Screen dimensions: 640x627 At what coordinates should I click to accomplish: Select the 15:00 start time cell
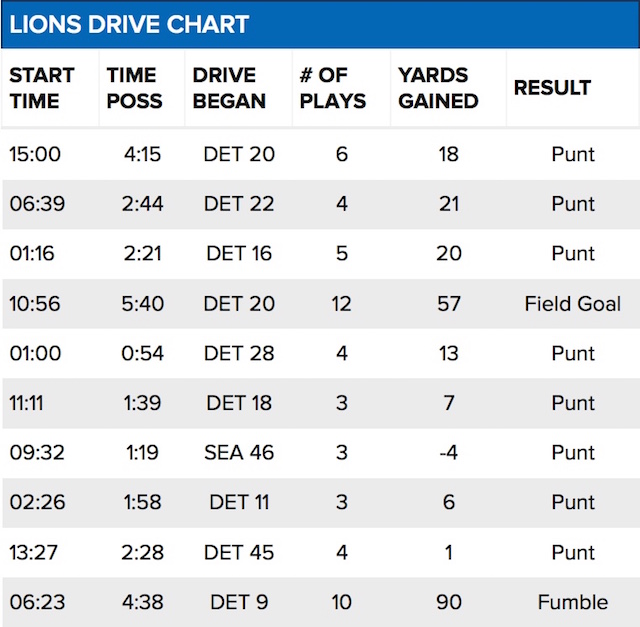[x=35, y=155]
